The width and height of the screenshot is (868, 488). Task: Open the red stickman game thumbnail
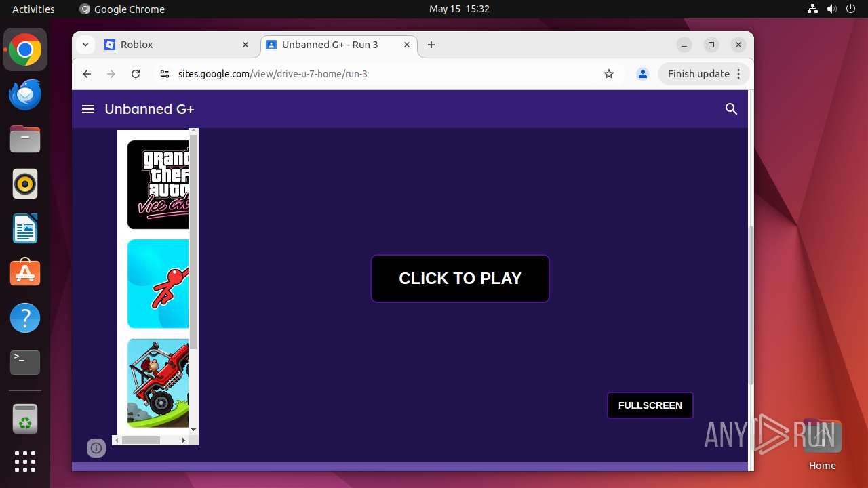click(x=158, y=283)
